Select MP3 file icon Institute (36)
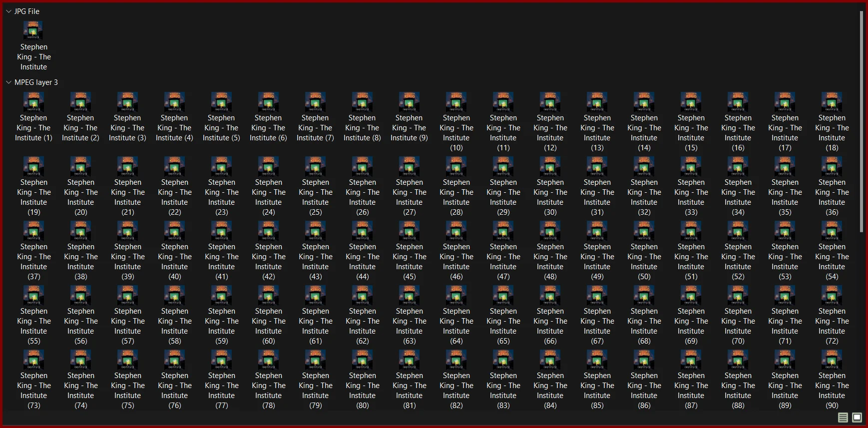This screenshot has height=428, width=868. pos(832,166)
